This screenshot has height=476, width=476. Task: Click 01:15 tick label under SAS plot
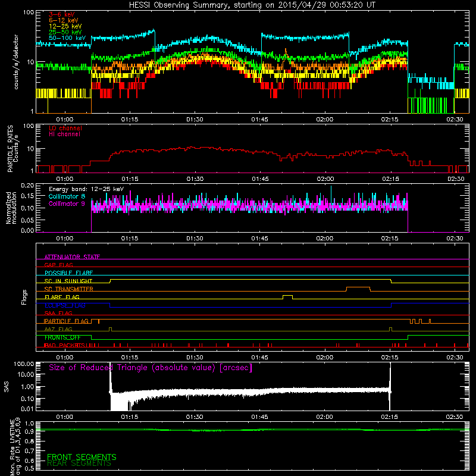tap(130, 417)
